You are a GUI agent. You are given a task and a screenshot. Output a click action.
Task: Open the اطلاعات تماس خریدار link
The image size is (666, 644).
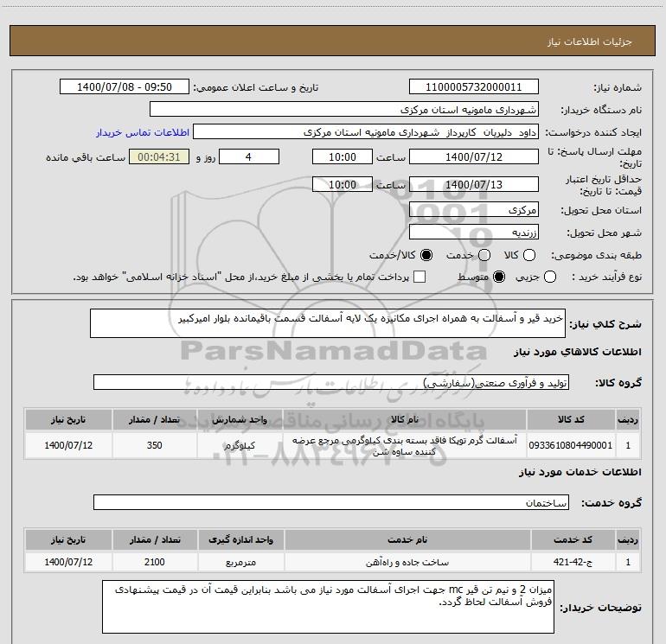(x=143, y=133)
